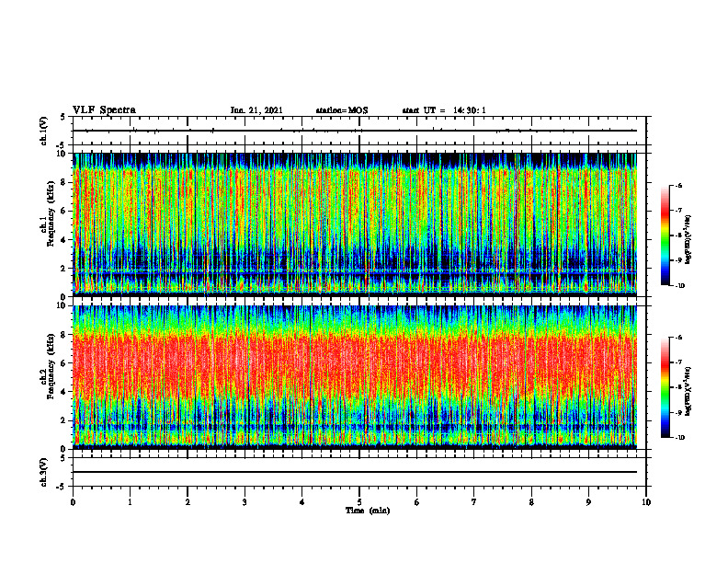Viewport: 728px width, 563px height.
Task: Click the 'ch.3(V)' waveform axis label
Action: coord(43,472)
